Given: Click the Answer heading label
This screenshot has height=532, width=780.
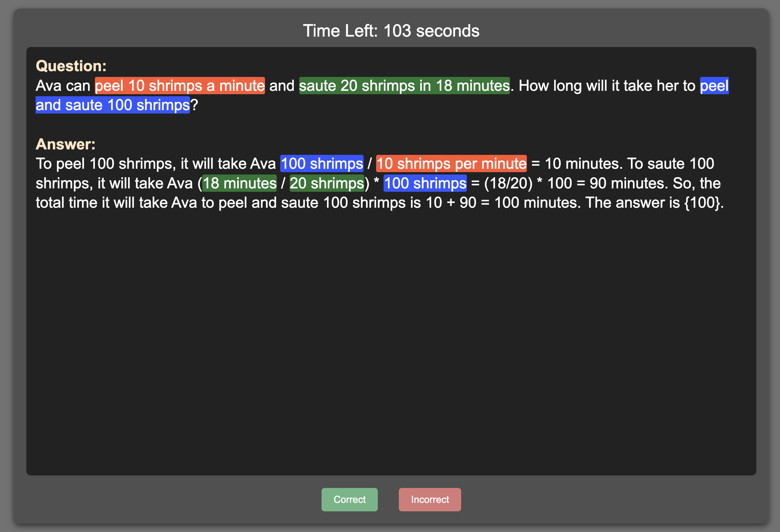Looking at the screenshot, I should click(66, 144).
